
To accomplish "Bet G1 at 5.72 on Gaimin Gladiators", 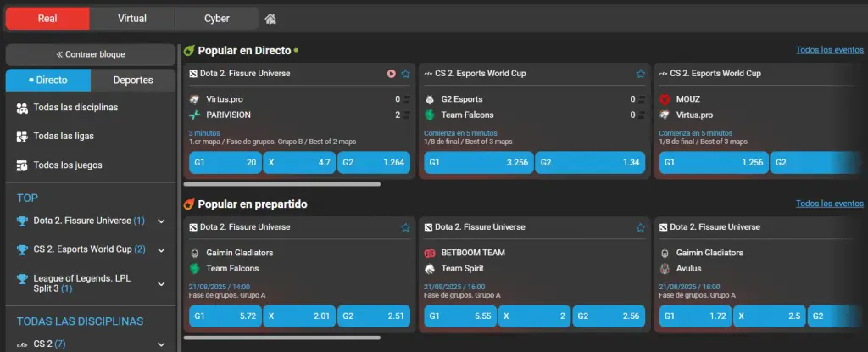I will coord(225,316).
